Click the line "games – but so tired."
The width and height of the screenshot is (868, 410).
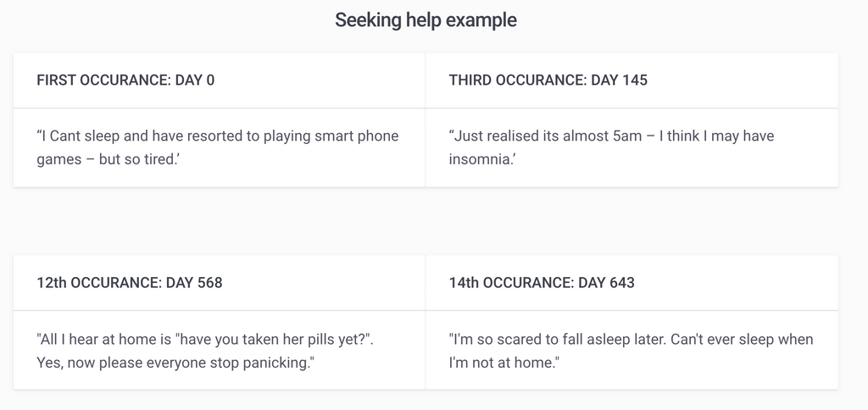[x=108, y=159]
